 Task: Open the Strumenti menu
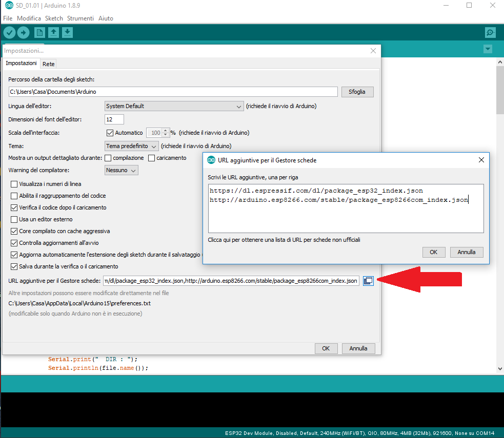point(80,18)
